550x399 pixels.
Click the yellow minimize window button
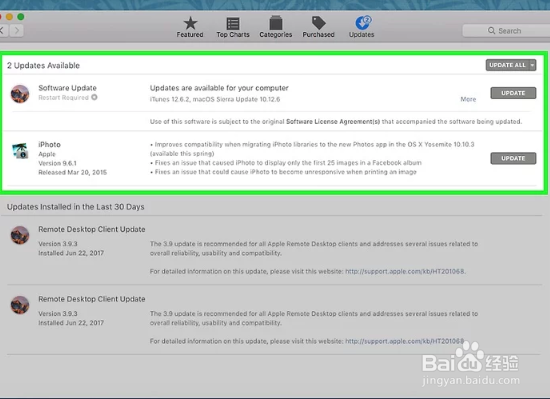point(9,16)
